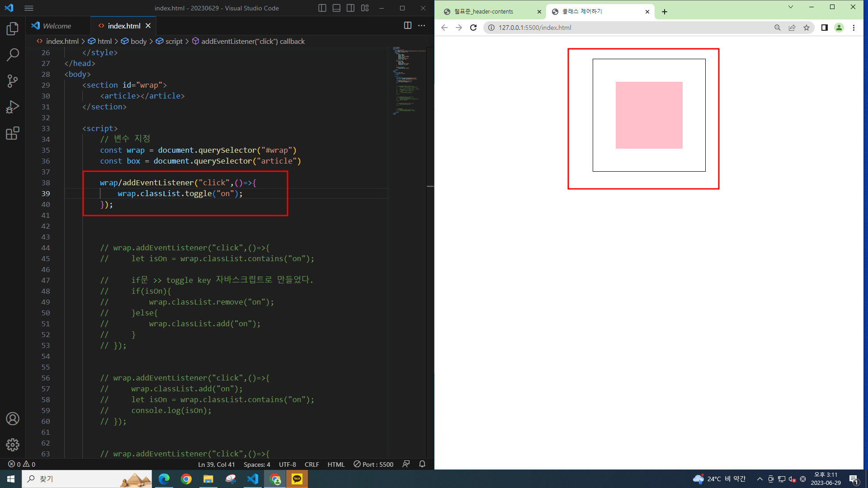Toggle the bottom panel layout button
The image size is (868, 488).
336,8
